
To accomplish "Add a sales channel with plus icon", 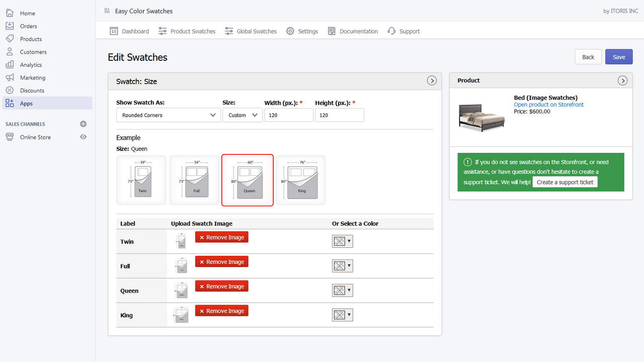I will click(x=84, y=124).
